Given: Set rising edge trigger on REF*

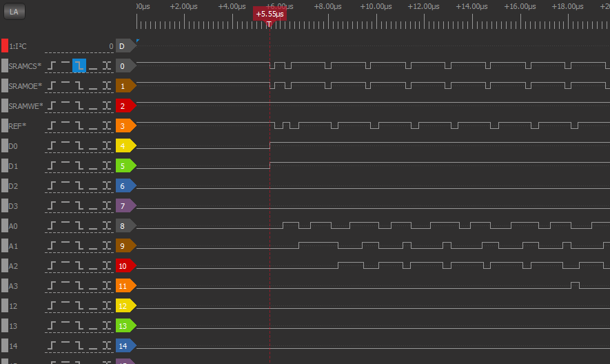Looking at the screenshot, I should pos(52,126).
